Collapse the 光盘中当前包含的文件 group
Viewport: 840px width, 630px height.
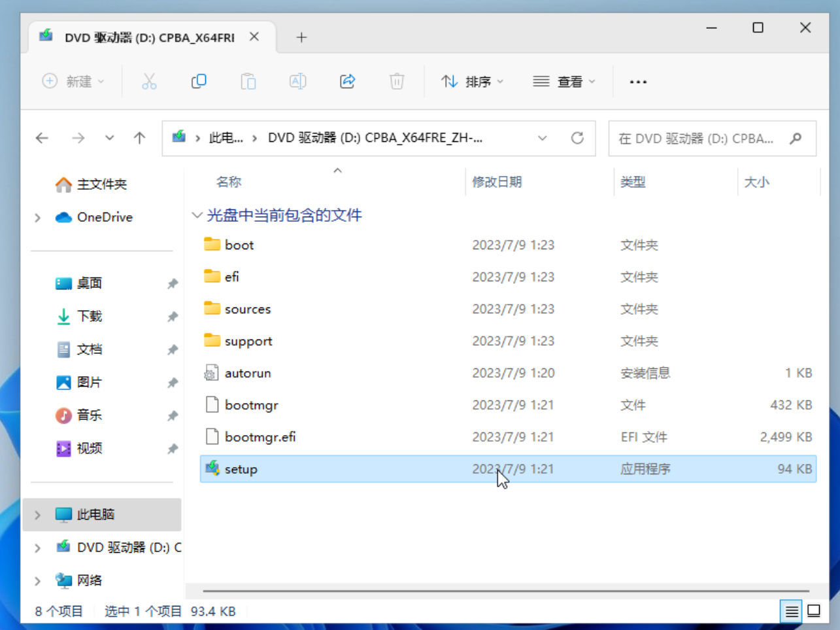pyautogui.click(x=197, y=215)
